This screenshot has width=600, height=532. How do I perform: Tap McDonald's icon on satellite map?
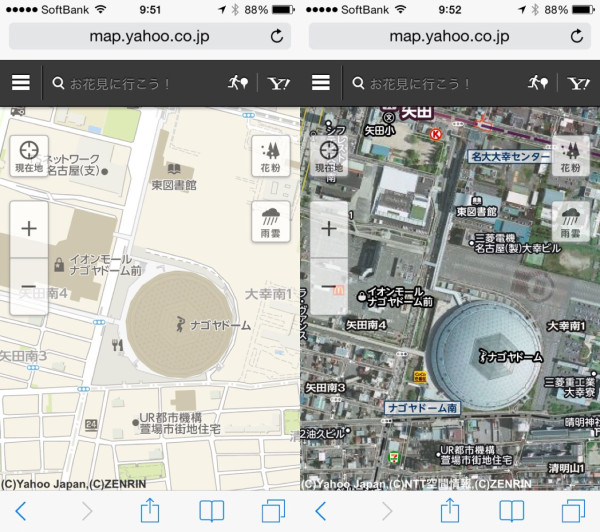[339, 290]
